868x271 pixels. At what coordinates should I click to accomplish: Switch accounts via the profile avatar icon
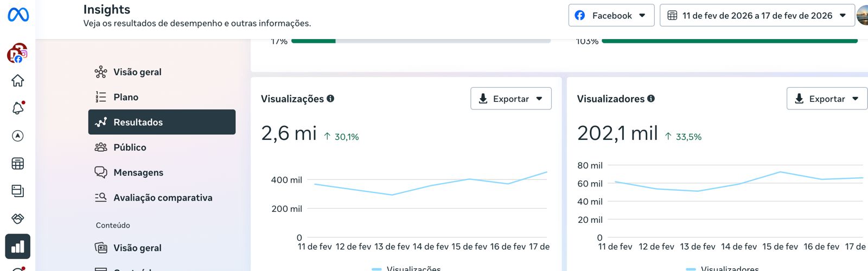point(17,54)
